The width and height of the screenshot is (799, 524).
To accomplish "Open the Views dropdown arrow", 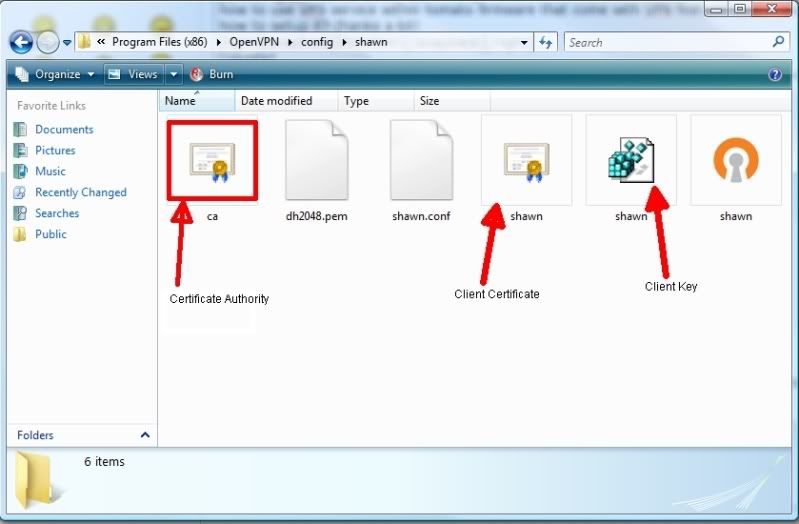I will point(173,74).
